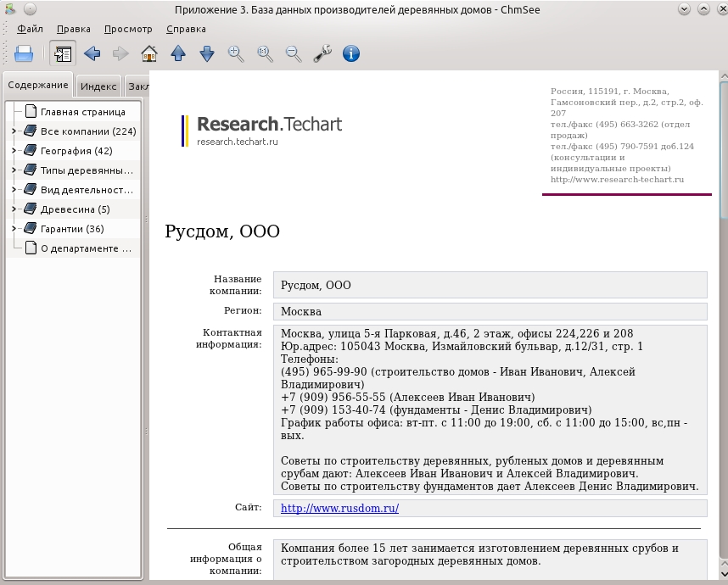Open preferences with the wrench icon
Image resolution: width=728 pixels, height=585 pixels.
(x=322, y=53)
